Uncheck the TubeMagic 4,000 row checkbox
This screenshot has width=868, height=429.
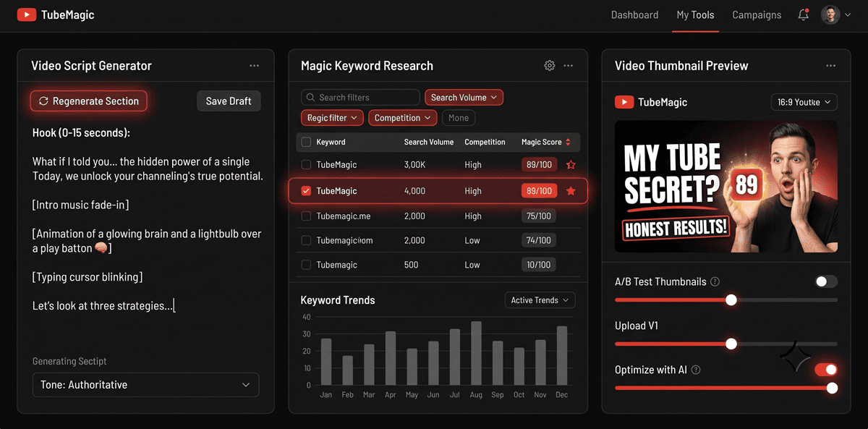(x=306, y=191)
